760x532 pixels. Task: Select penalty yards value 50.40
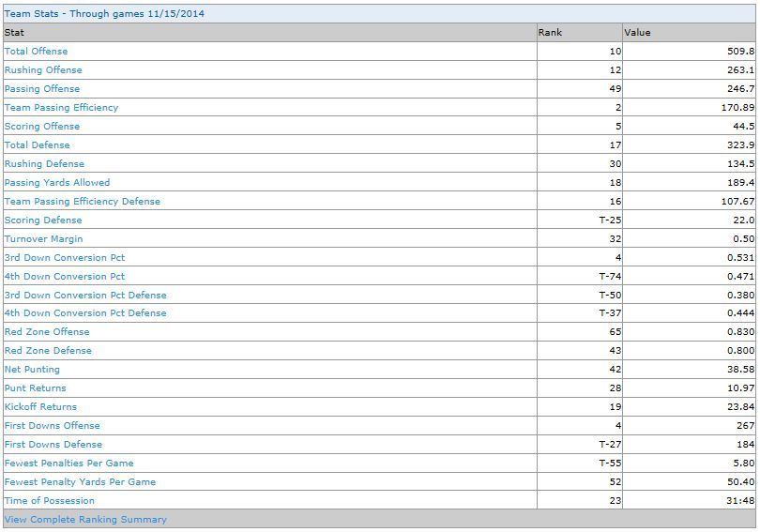pos(740,482)
